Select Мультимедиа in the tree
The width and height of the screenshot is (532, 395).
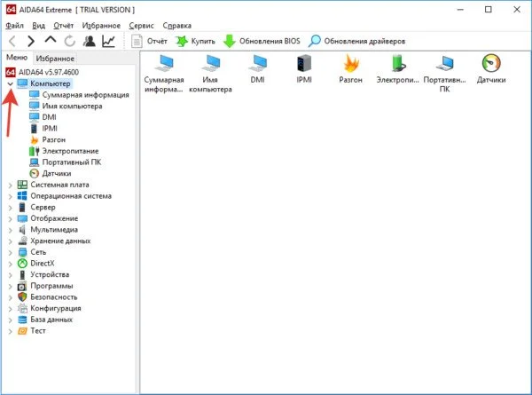(x=54, y=230)
